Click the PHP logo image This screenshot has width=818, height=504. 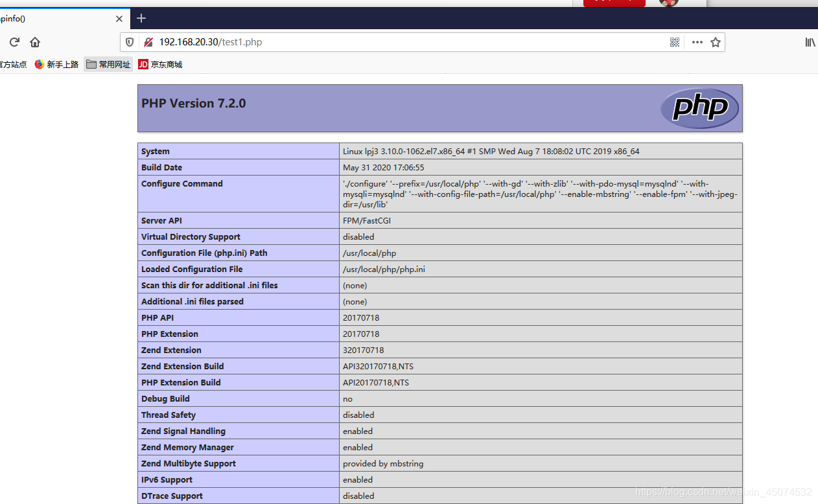[x=699, y=108]
